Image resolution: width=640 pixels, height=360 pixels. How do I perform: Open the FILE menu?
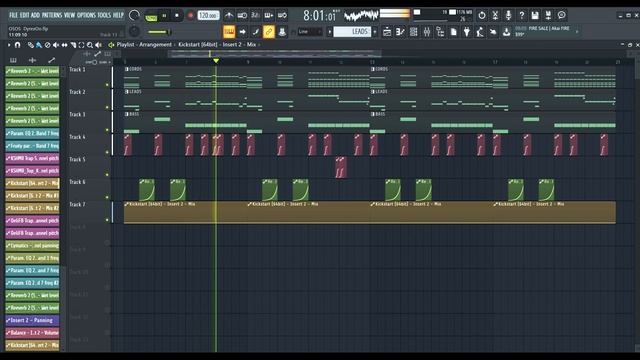pos(13,15)
